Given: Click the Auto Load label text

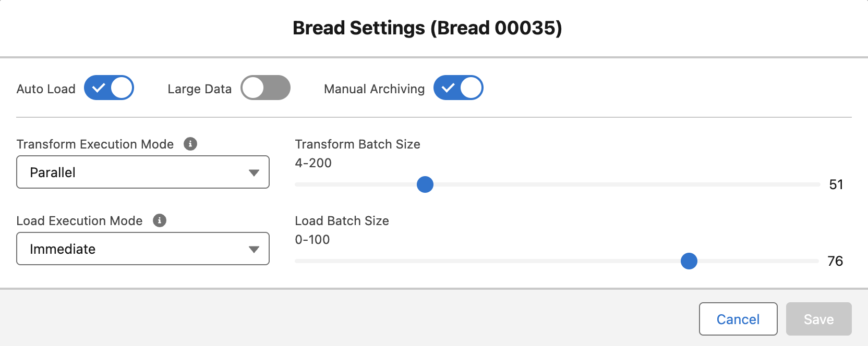Looking at the screenshot, I should [x=46, y=88].
